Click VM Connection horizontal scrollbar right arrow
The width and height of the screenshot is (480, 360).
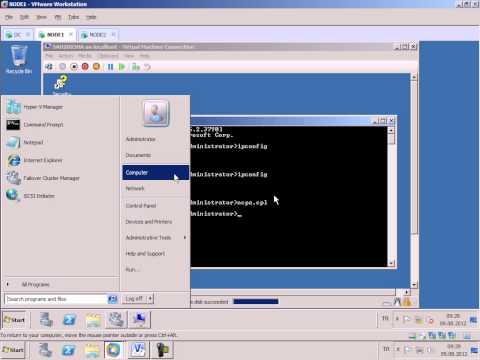click(x=406, y=292)
